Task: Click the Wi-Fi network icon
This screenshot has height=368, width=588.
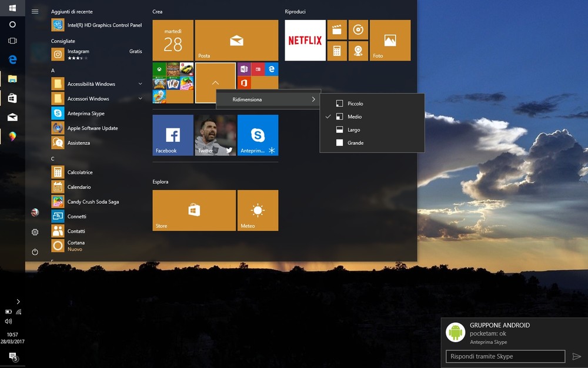Action: [19, 311]
